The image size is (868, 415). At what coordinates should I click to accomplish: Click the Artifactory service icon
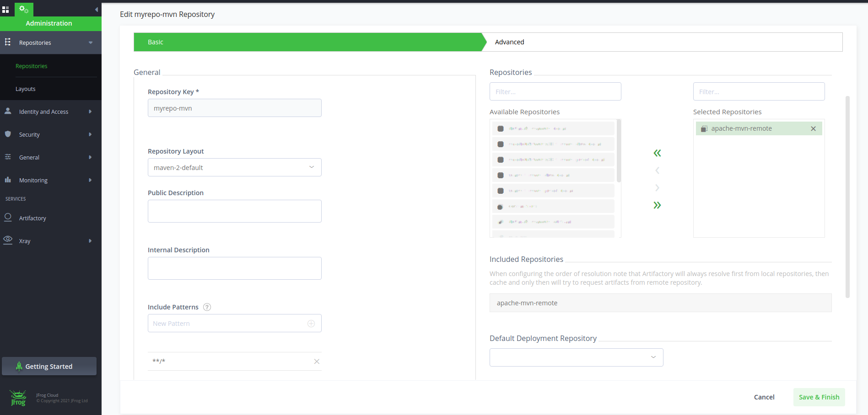click(x=8, y=218)
